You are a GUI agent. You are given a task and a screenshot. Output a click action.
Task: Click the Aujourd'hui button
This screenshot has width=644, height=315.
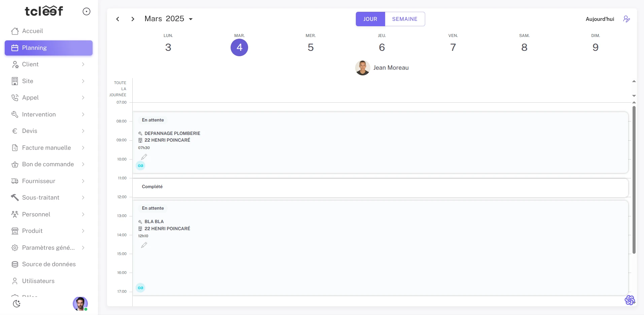tap(600, 19)
